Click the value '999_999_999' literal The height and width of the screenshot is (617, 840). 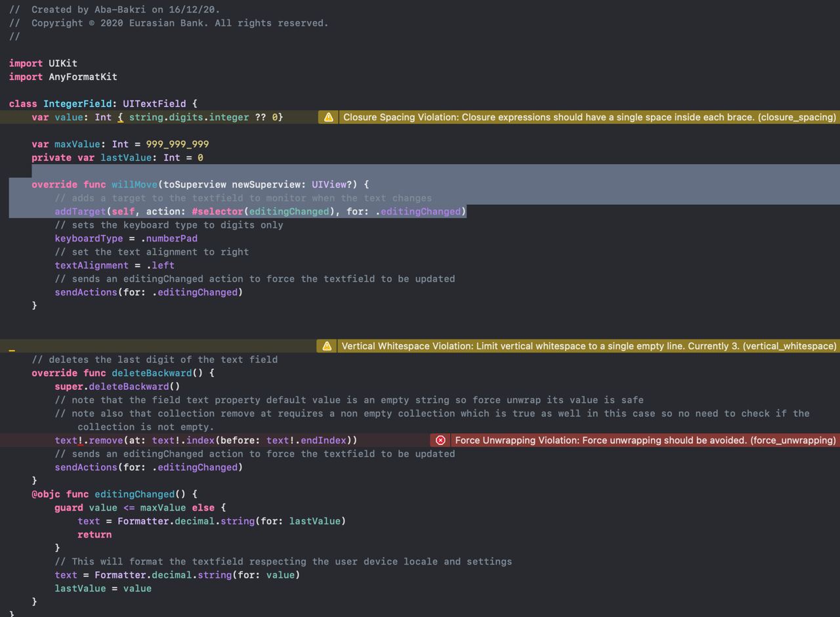pyautogui.click(x=177, y=144)
